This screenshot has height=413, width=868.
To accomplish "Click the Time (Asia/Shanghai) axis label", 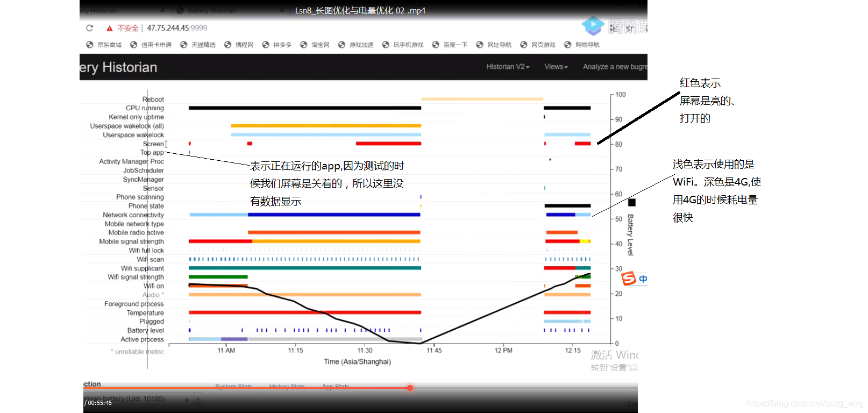I will [x=357, y=362].
